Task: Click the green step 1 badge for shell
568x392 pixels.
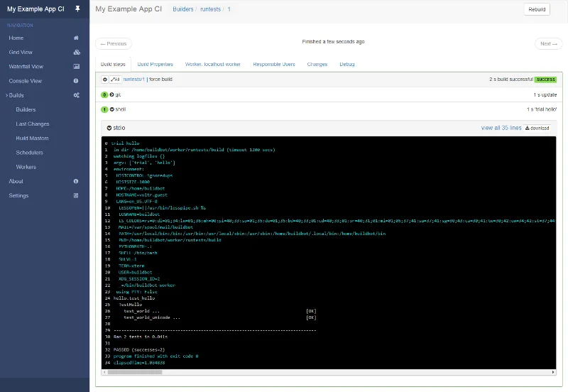Action: tap(104, 109)
